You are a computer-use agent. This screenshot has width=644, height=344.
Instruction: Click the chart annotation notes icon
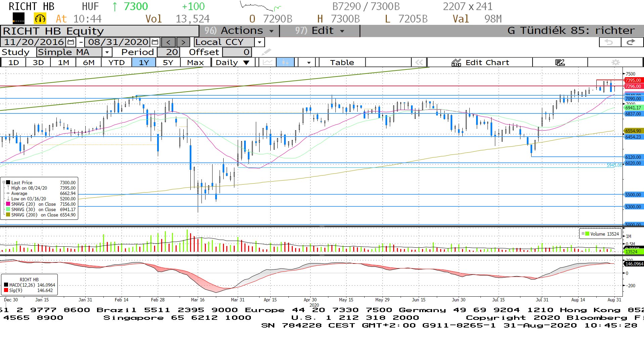click(x=560, y=62)
